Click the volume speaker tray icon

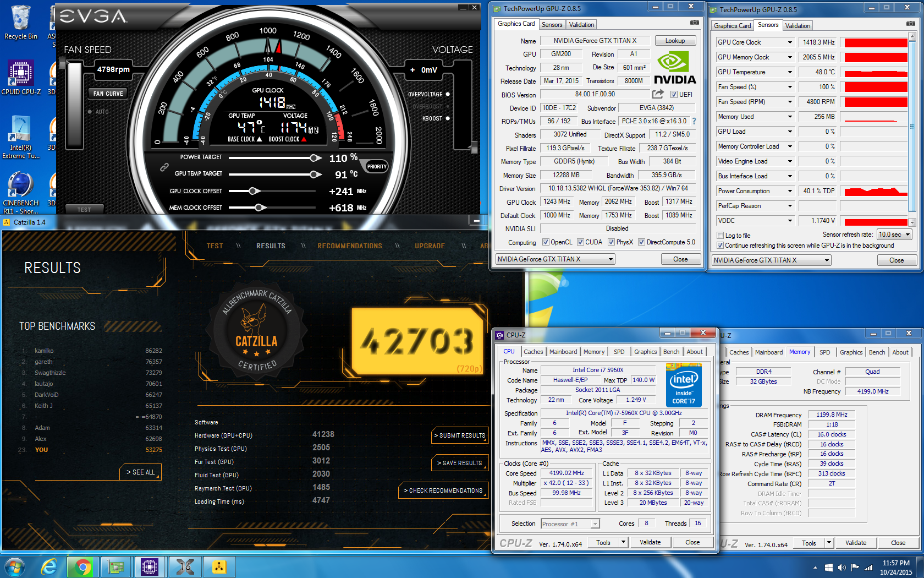pos(842,568)
